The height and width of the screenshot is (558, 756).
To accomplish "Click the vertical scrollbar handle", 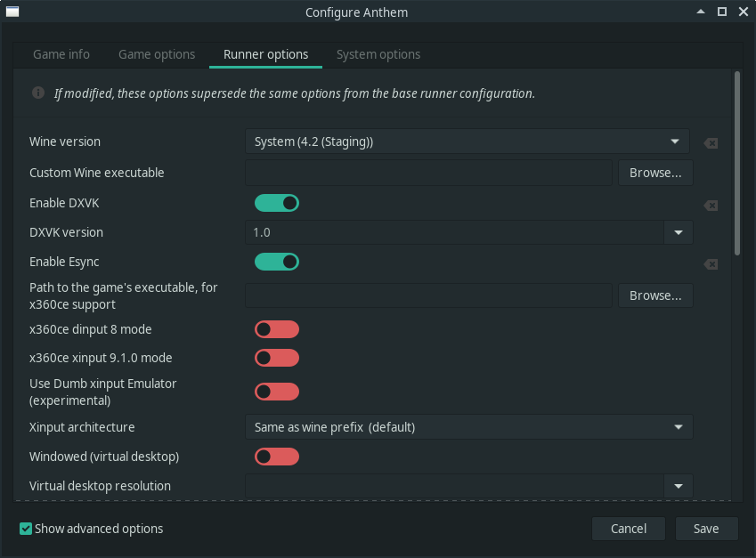I will [736, 164].
